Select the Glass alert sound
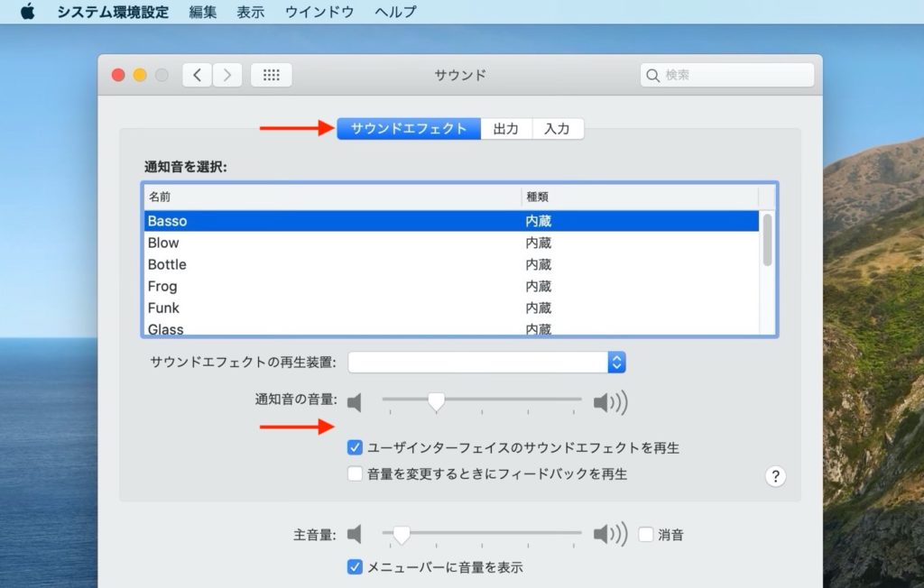This screenshot has width=924, height=588. point(271,327)
